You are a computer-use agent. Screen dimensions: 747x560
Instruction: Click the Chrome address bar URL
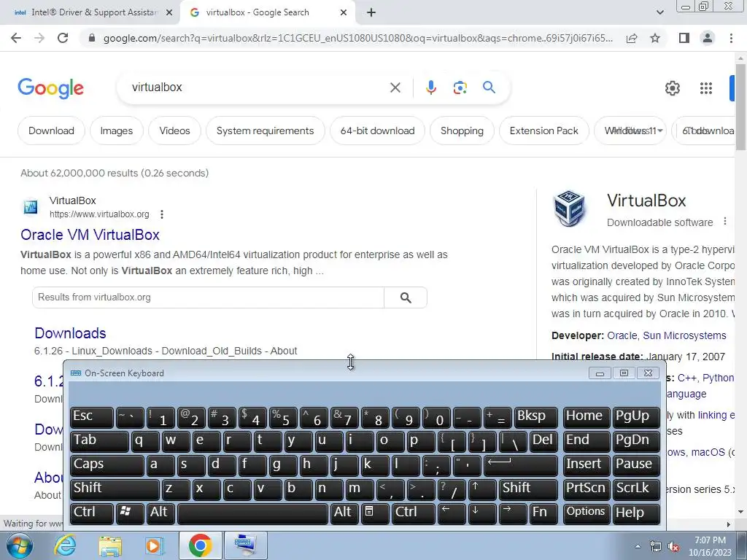coord(357,38)
